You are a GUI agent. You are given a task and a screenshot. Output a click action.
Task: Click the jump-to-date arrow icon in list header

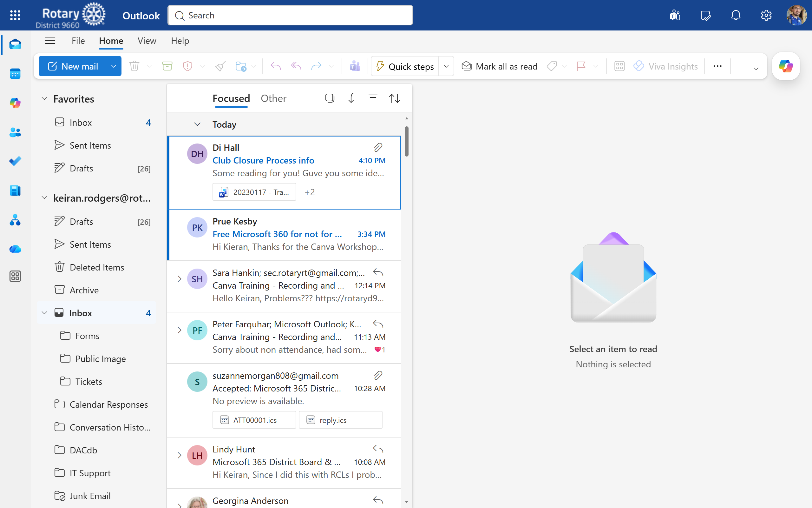pos(351,98)
